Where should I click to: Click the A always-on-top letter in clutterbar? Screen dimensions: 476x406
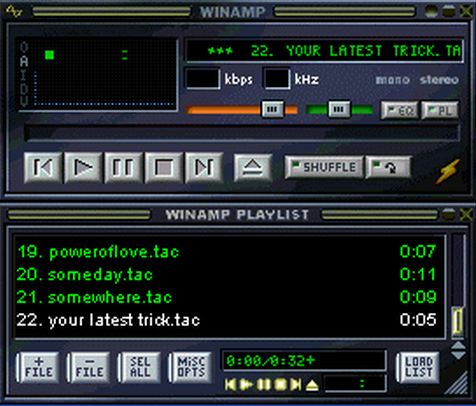24,61
